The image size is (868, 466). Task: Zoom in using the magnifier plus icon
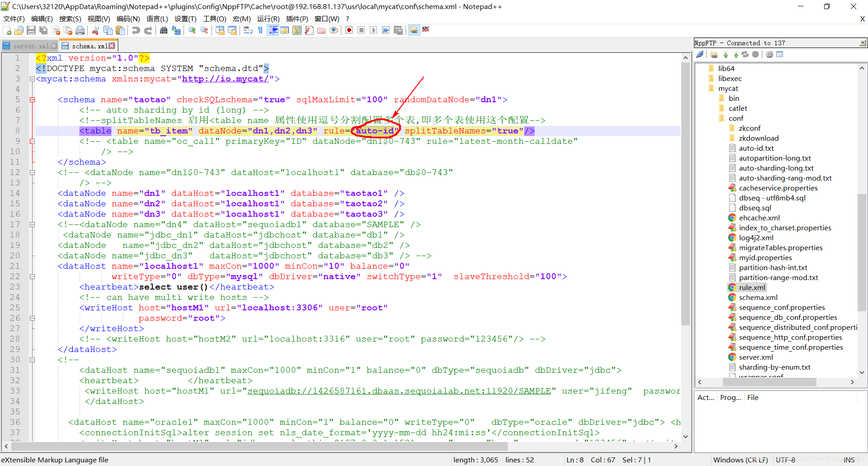(x=192, y=30)
